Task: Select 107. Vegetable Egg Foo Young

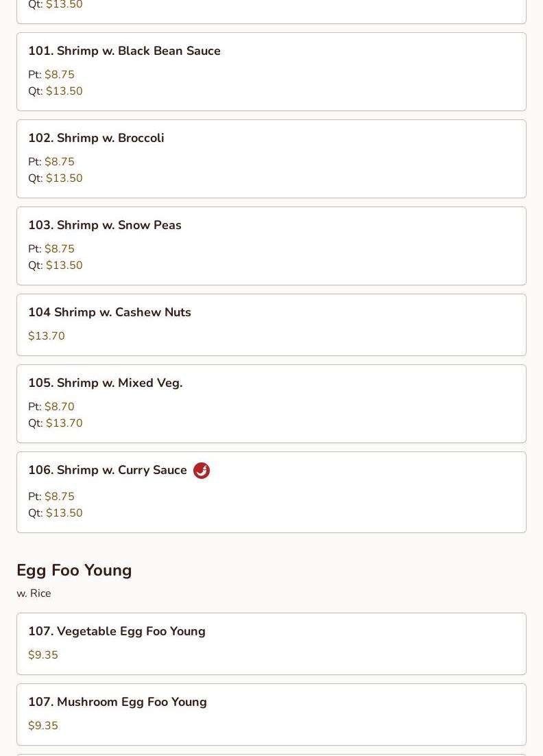Action: pos(271,643)
